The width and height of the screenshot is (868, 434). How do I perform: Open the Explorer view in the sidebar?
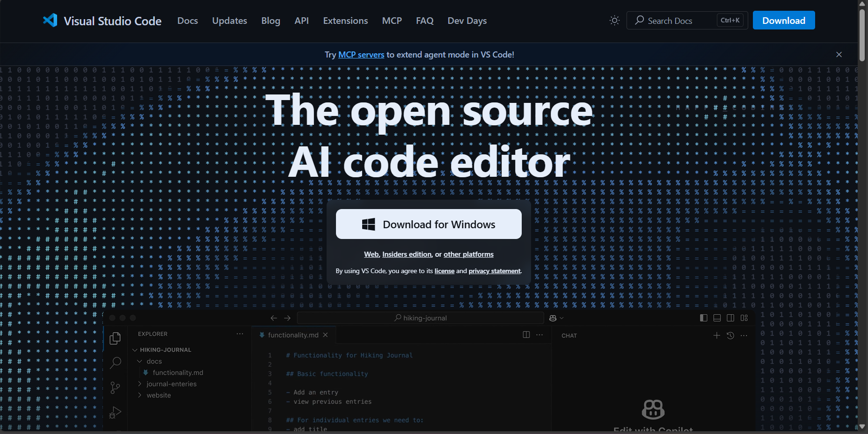click(115, 338)
